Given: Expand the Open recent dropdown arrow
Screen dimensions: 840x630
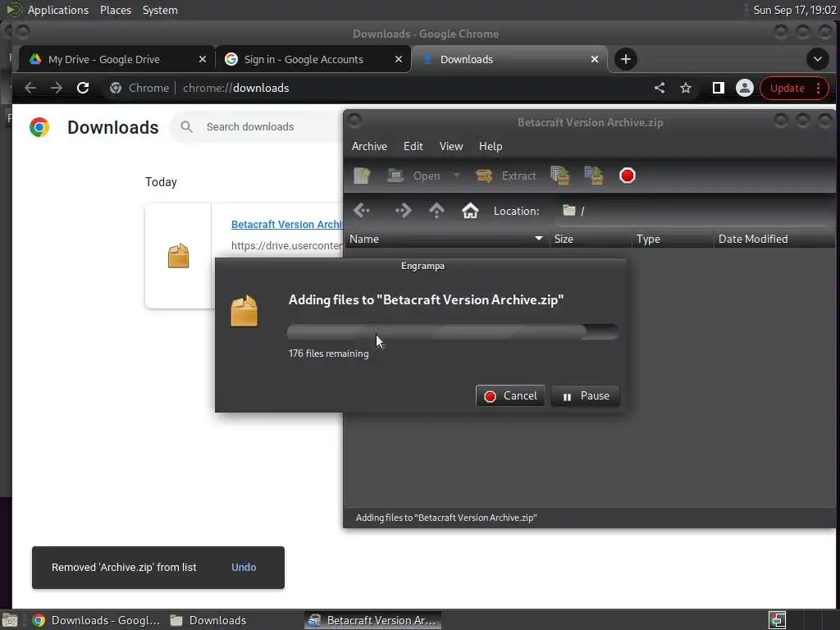Looking at the screenshot, I should click(x=456, y=176).
